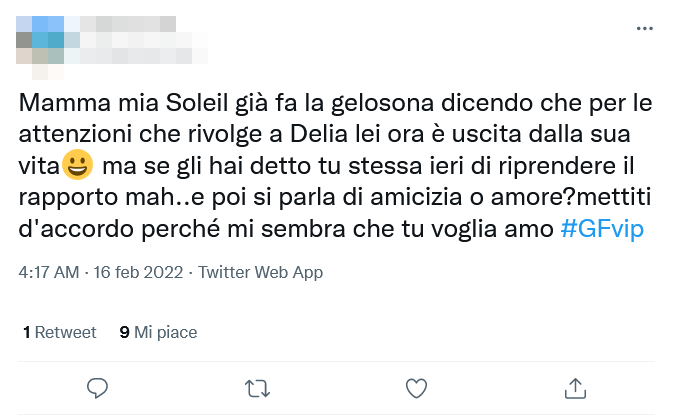Like the tweet with the heart icon
The width and height of the screenshot is (677, 417).
click(x=416, y=386)
